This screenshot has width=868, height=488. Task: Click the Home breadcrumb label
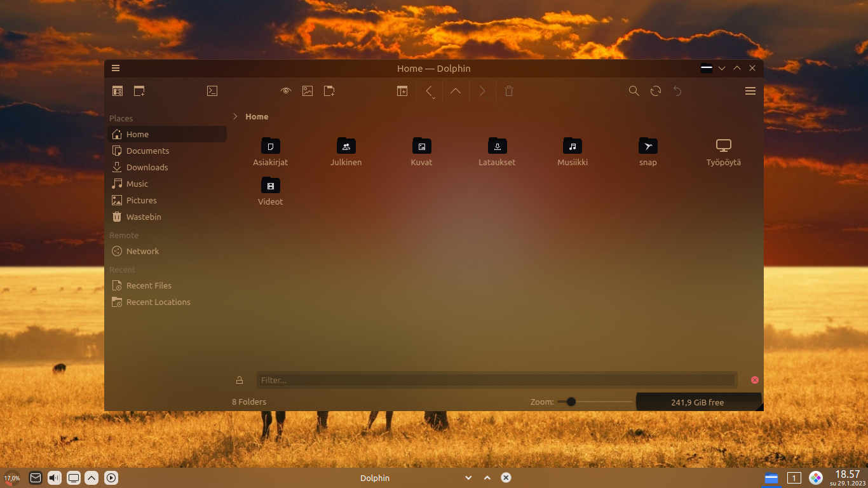[x=257, y=116]
